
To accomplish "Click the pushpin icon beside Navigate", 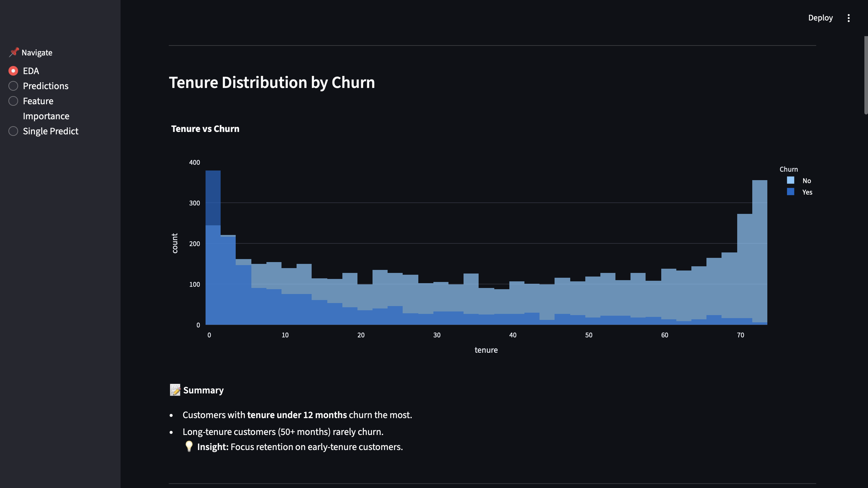I will coord(14,52).
